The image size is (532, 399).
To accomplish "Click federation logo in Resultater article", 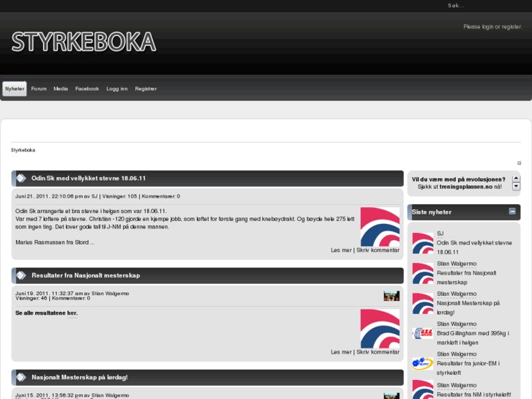I will click(x=380, y=329).
